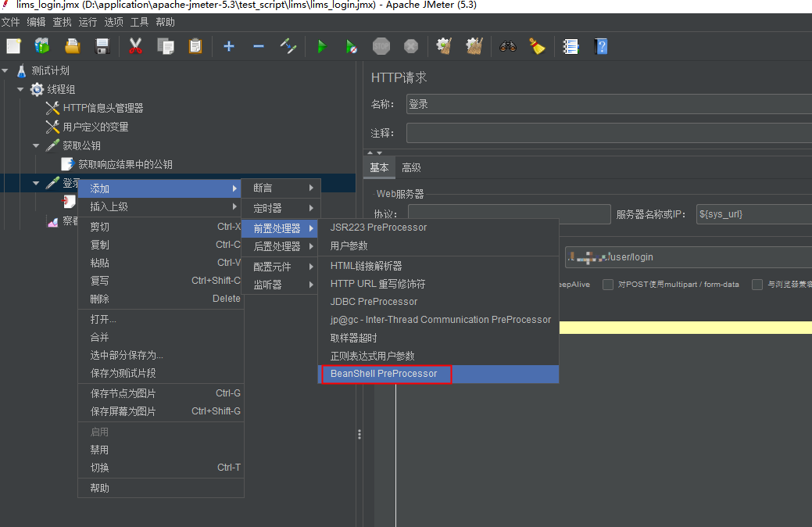
Task: Switch to the 基本 tab
Action: coord(379,168)
